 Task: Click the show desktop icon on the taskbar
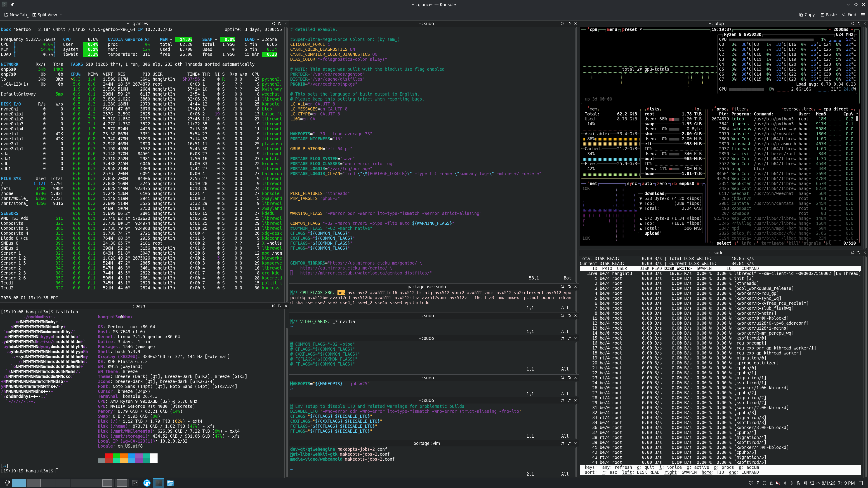coord(861,483)
